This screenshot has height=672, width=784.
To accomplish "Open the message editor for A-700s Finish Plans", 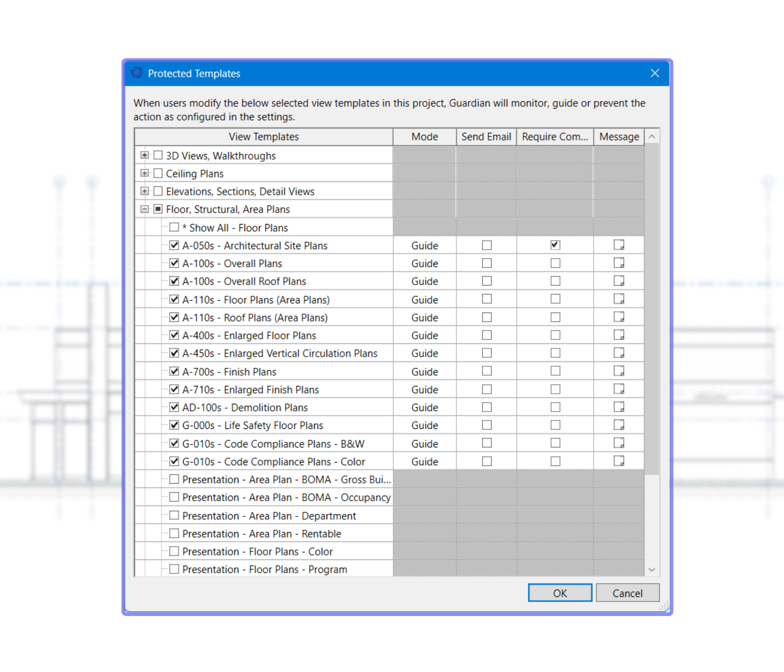I will (x=619, y=371).
